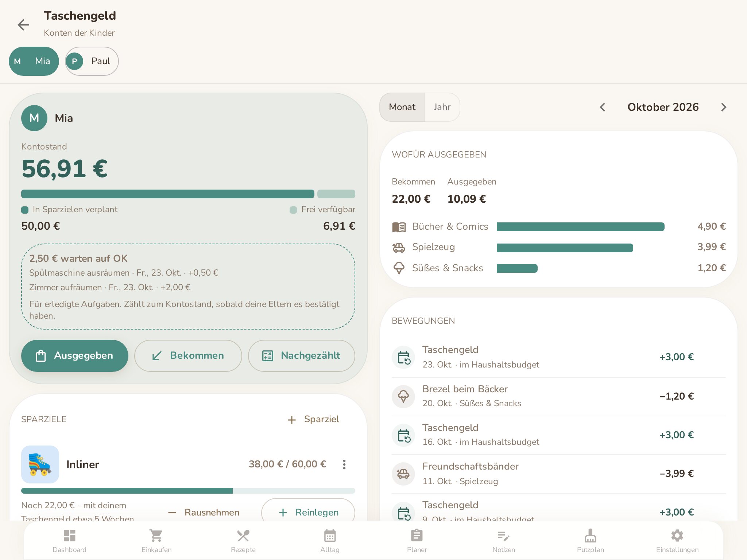This screenshot has height=560, width=747.
Task: Open Einstellungen gear tab
Action: click(x=677, y=541)
